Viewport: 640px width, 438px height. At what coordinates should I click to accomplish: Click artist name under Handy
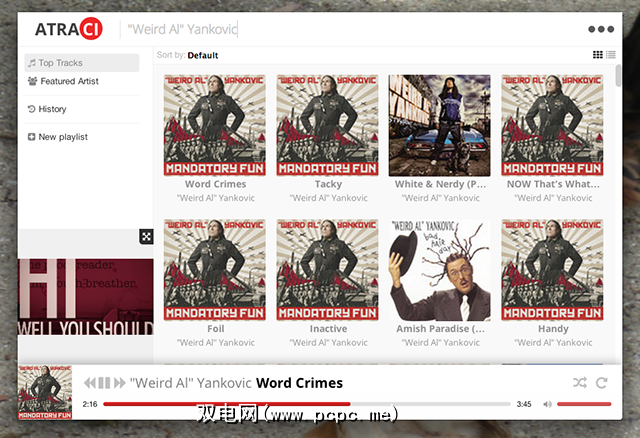pos(553,342)
